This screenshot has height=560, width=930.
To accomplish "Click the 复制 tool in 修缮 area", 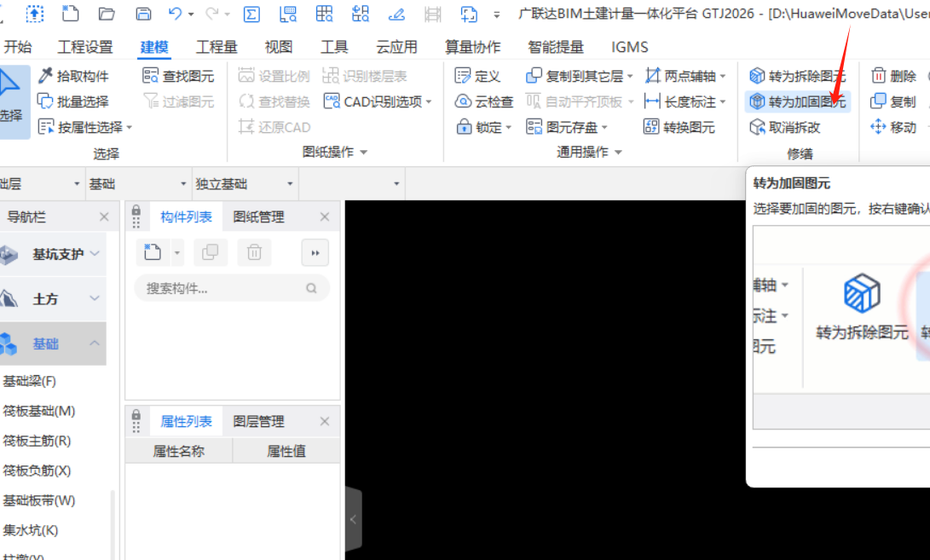I will [x=894, y=101].
